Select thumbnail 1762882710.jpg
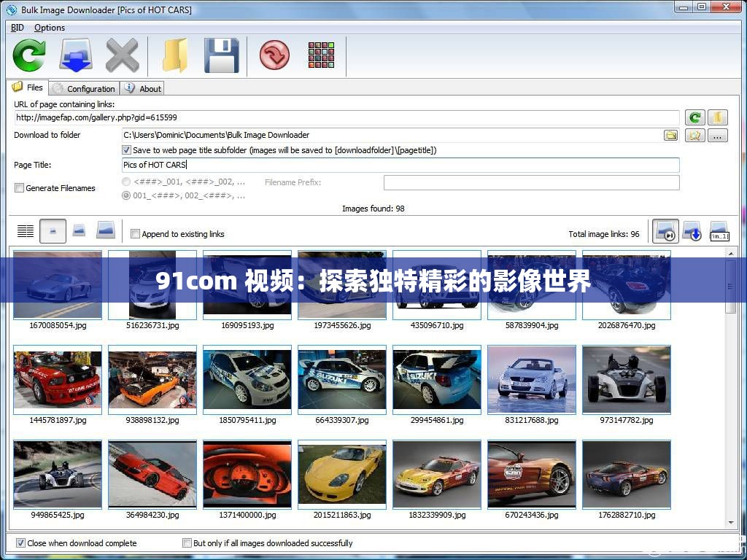 pos(626,474)
